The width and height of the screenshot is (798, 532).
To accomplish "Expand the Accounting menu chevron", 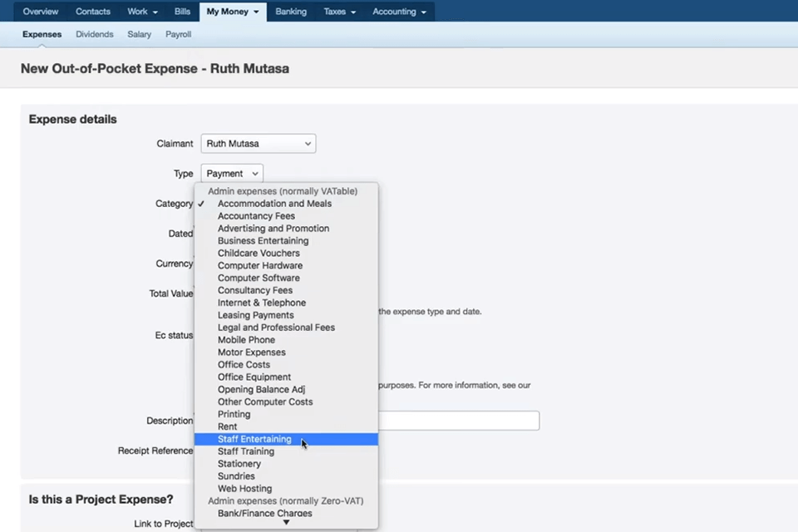I will (x=423, y=12).
